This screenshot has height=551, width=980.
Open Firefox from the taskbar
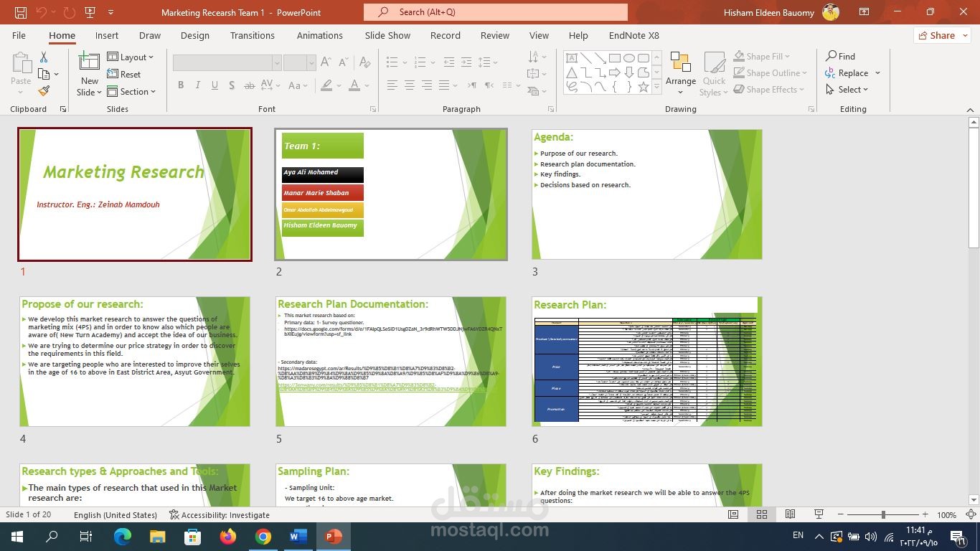[228, 536]
